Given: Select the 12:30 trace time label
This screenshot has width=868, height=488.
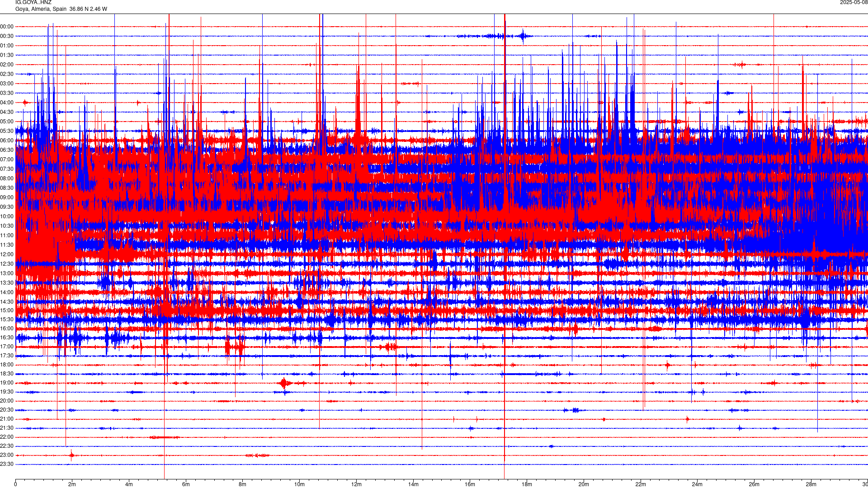Looking at the screenshot, I should (7, 264).
